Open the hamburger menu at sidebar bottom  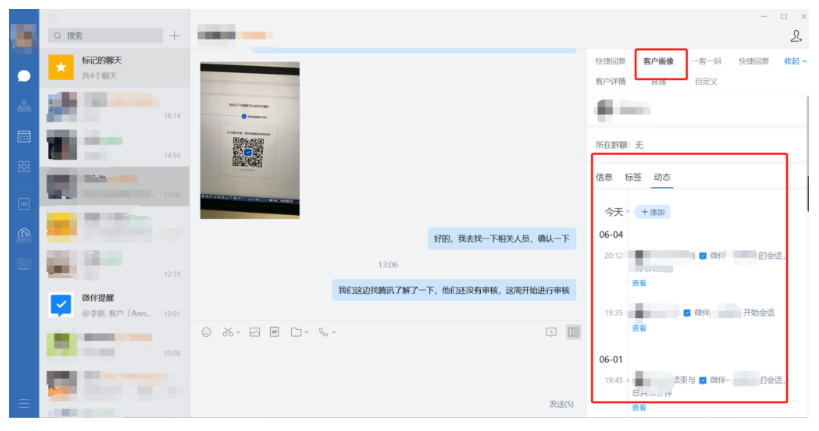click(24, 404)
